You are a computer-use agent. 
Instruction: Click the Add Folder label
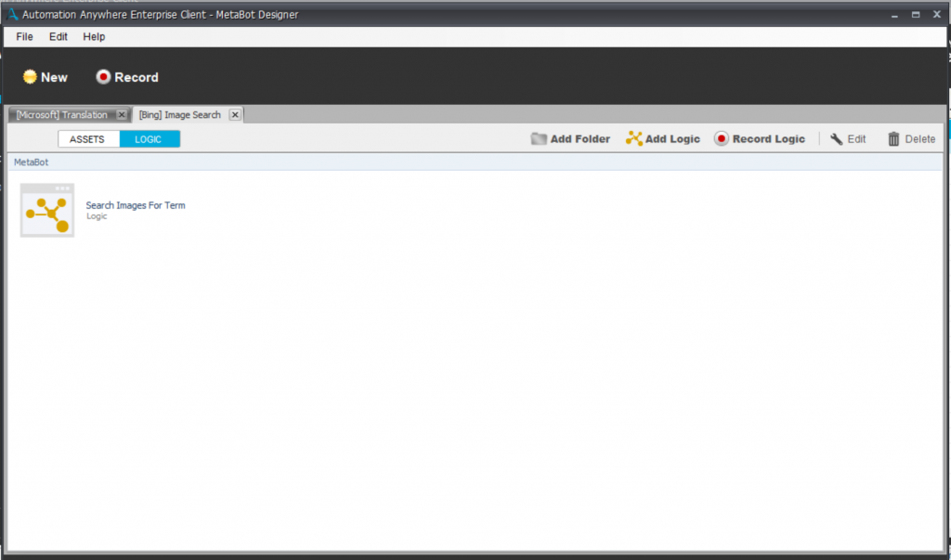click(x=580, y=139)
